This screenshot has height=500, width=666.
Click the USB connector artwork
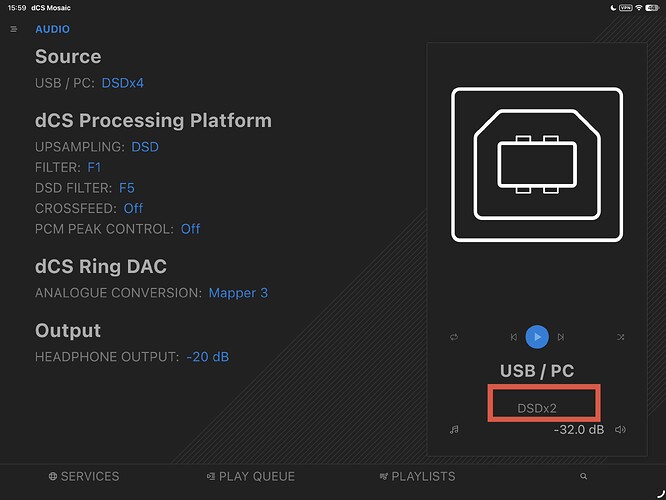[x=537, y=164]
